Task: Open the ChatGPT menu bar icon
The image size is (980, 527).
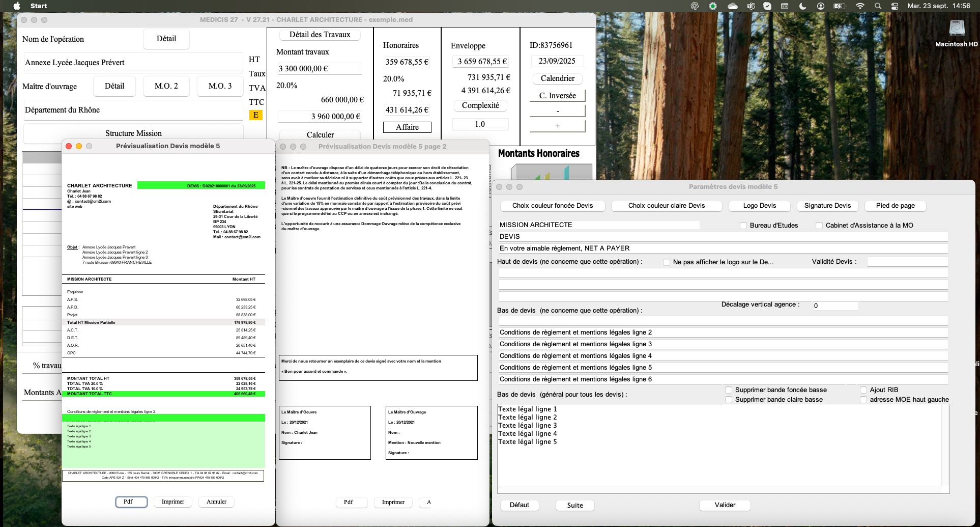Action: coord(695,6)
